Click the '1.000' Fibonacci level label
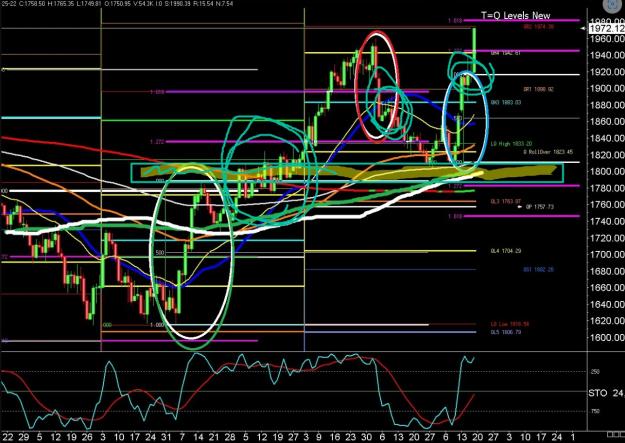The width and height of the screenshot is (625, 443). (x=157, y=325)
